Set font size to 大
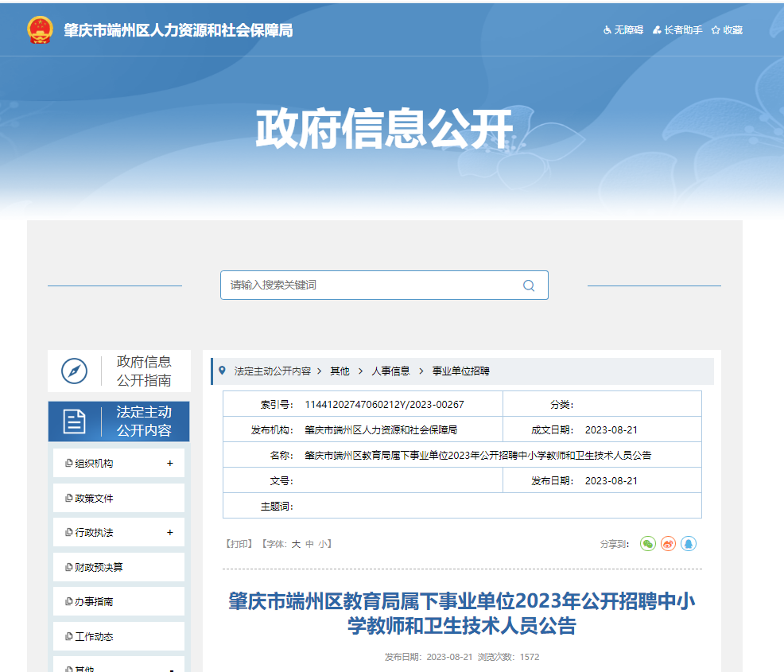 coord(296,544)
